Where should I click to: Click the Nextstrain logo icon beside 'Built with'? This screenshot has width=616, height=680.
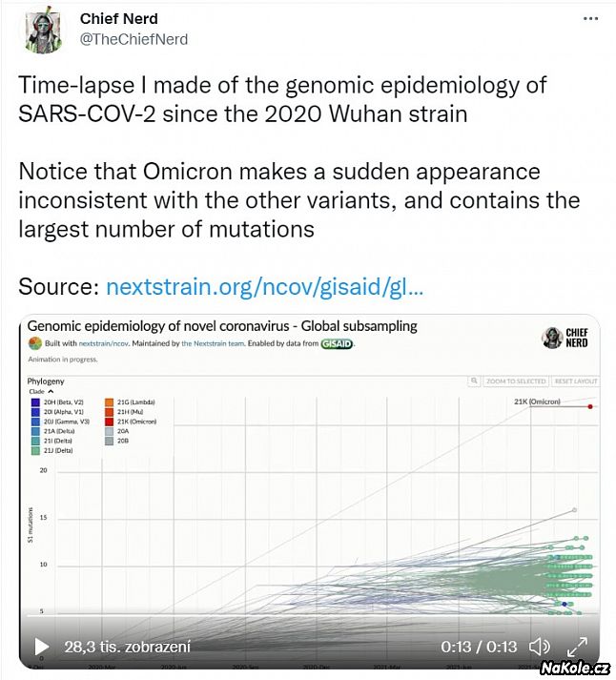34,343
